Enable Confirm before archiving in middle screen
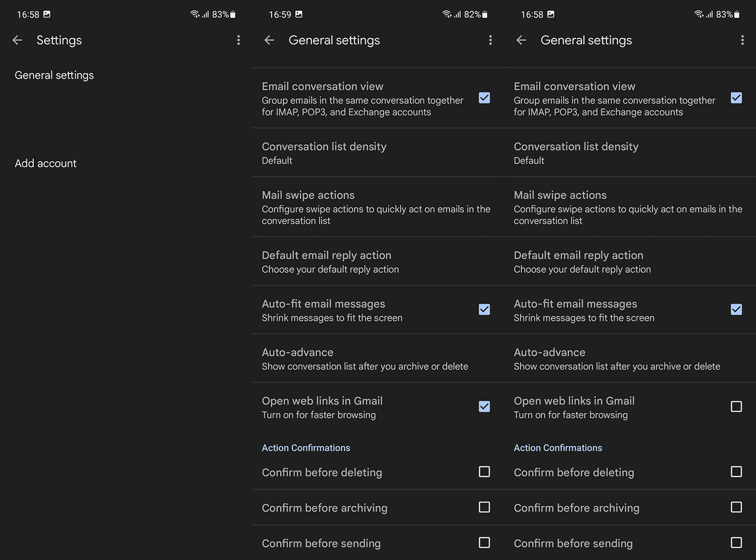 point(484,507)
